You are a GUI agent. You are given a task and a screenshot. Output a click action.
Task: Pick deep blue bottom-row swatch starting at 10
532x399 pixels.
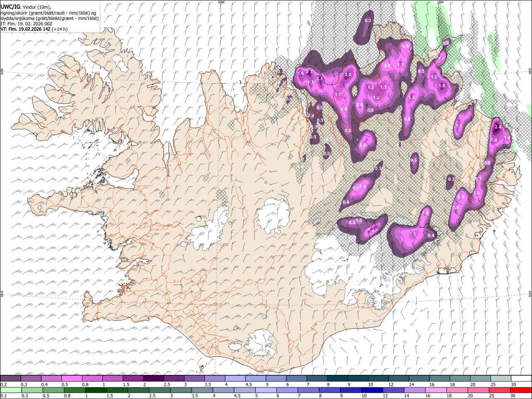point(372,390)
